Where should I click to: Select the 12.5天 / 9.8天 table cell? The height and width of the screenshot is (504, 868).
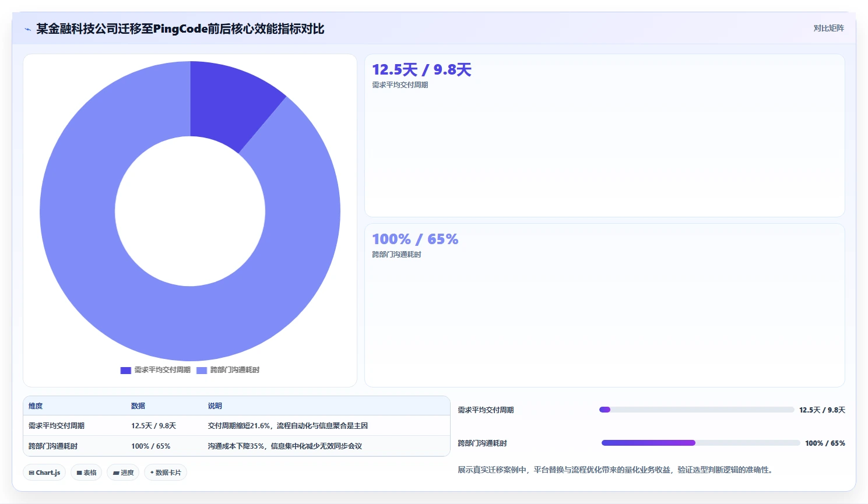[x=153, y=426]
